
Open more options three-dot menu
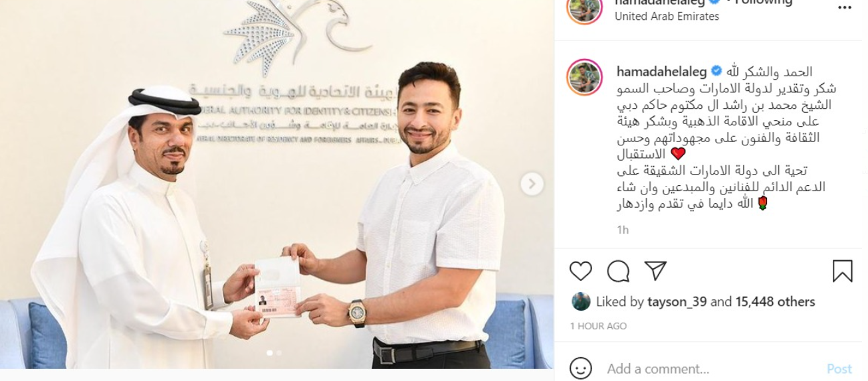point(844,7)
